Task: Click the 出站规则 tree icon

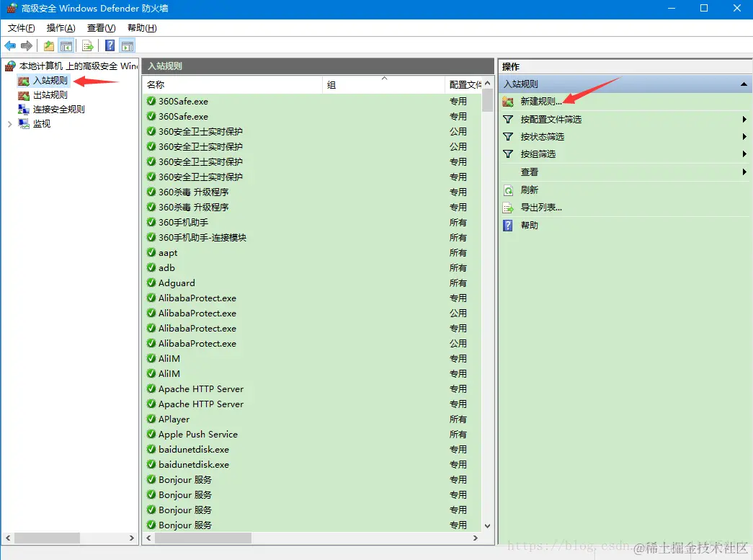Action: pyautogui.click(x=24, y=95)
